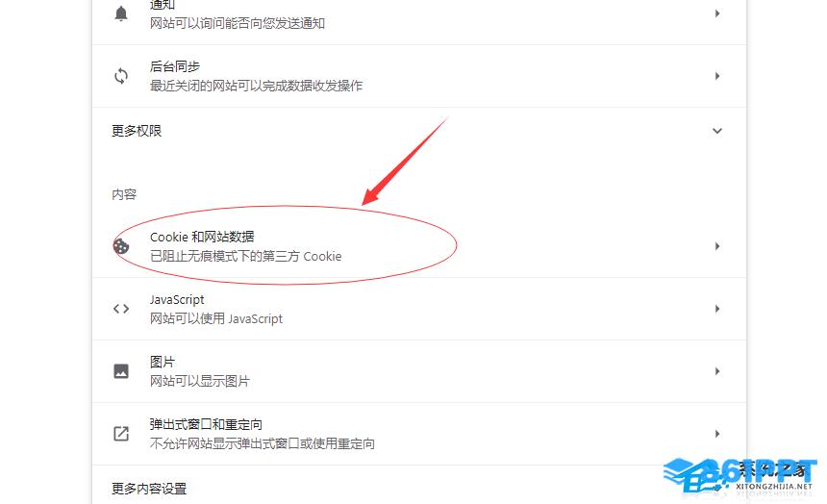
Task: Select 弹出式窗口和重定向 setting
Action: [419, 434]
